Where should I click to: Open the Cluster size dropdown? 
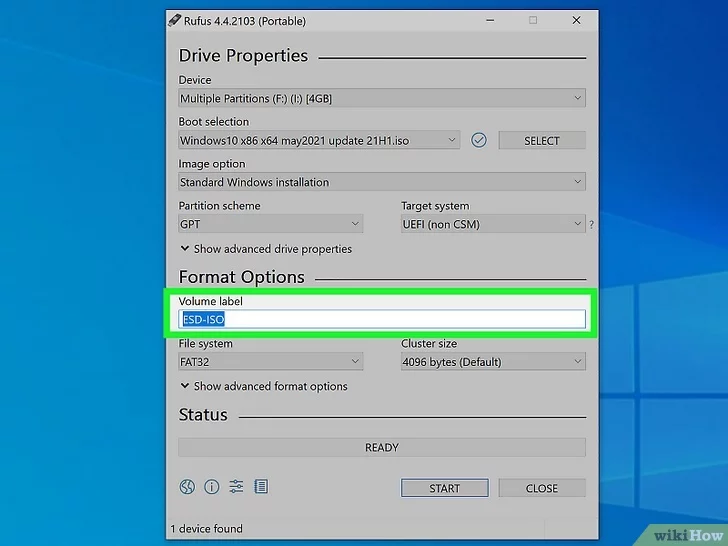[493, 361]
